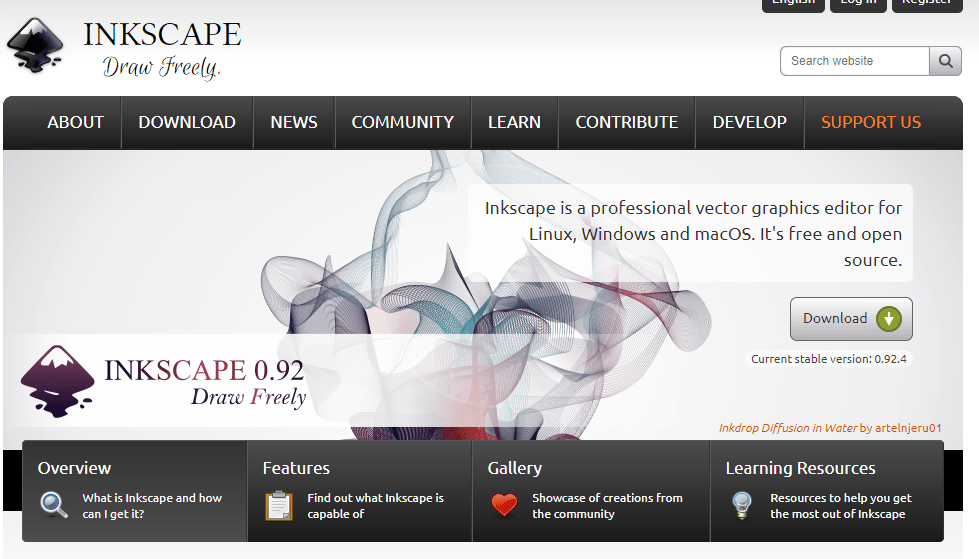
Task: Open the CONTRIBUTE menu
Action: [627, 122]
